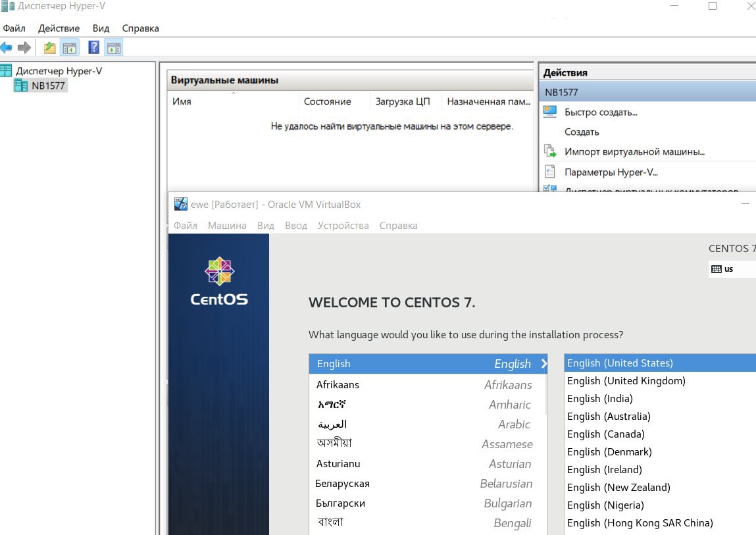Click the us keyboard layout indicator
Viewport: 756px width, 535px height.
(x=722, y=269)
